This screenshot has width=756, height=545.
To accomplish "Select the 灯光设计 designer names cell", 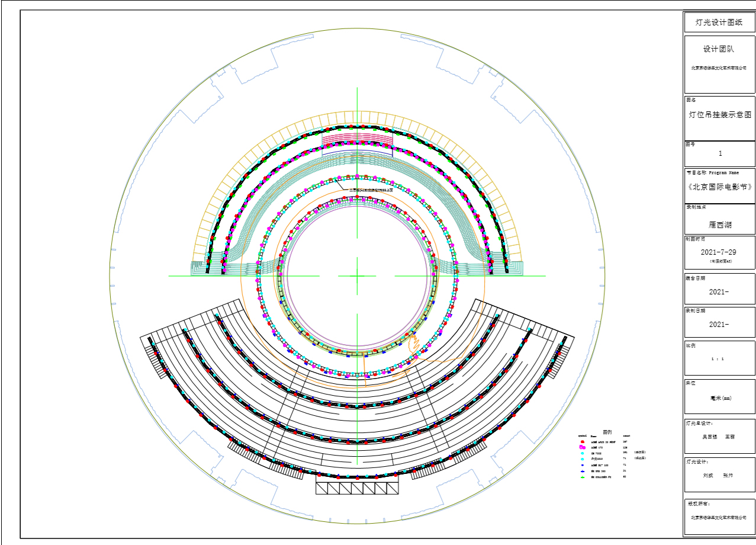I will [719, 475].
